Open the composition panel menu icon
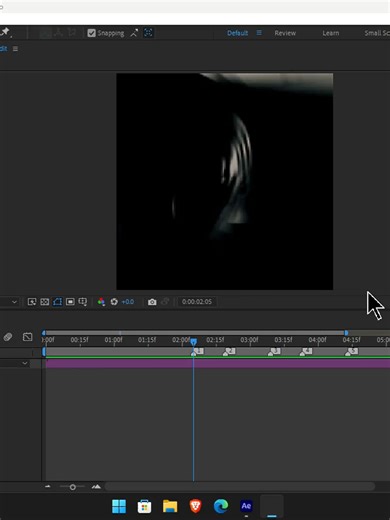390x520 pixels. coord(15,49)
